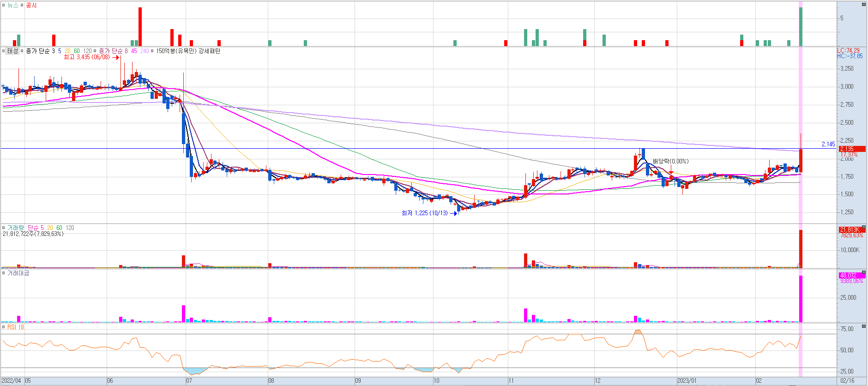Click the blue 5 moving average period

pyautogui.click(x=60, y=51)
